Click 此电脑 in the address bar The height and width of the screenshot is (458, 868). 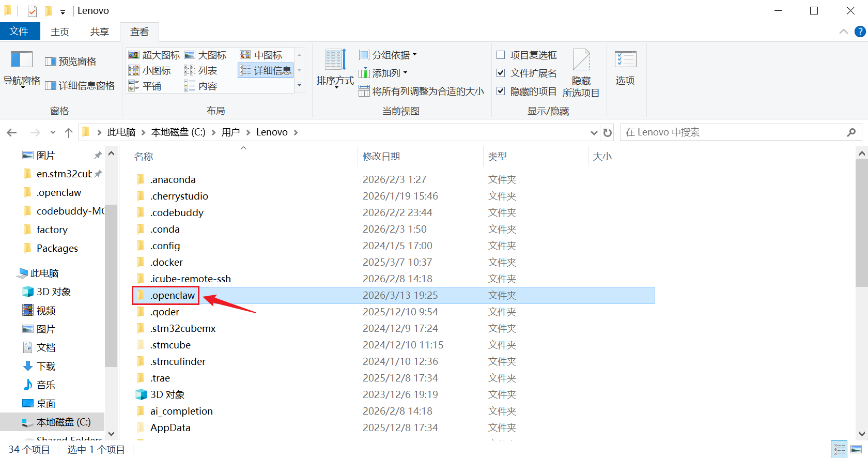click(121, 132)
